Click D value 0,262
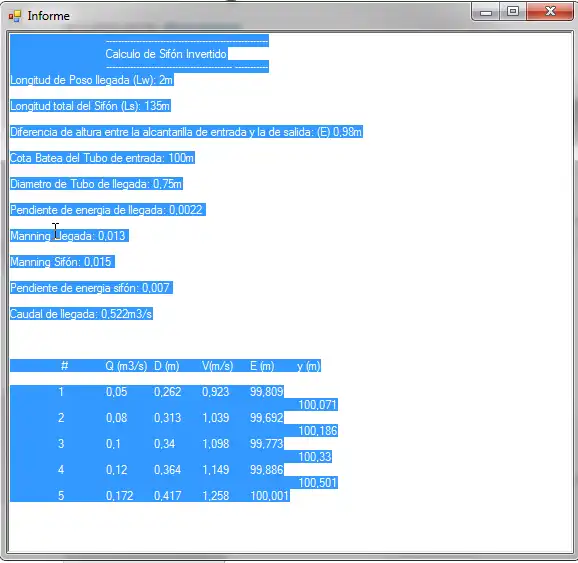The width and height of the screenshot is (578, 563). point(168,392)
